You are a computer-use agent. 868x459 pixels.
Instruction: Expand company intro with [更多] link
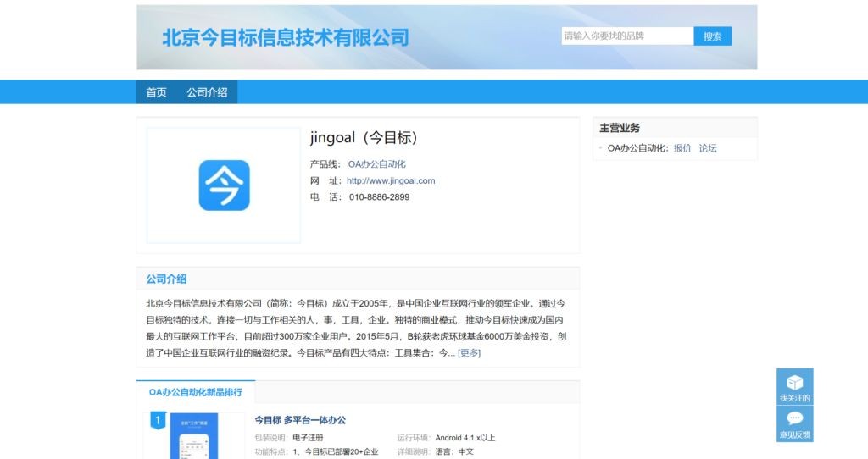click(469, 353)
